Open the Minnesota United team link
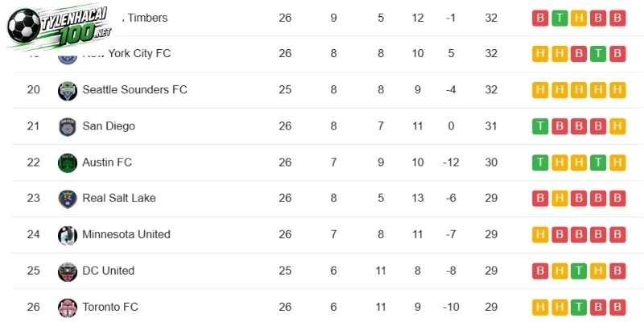This screenshot has width=644, height=322. click(126, 234)
